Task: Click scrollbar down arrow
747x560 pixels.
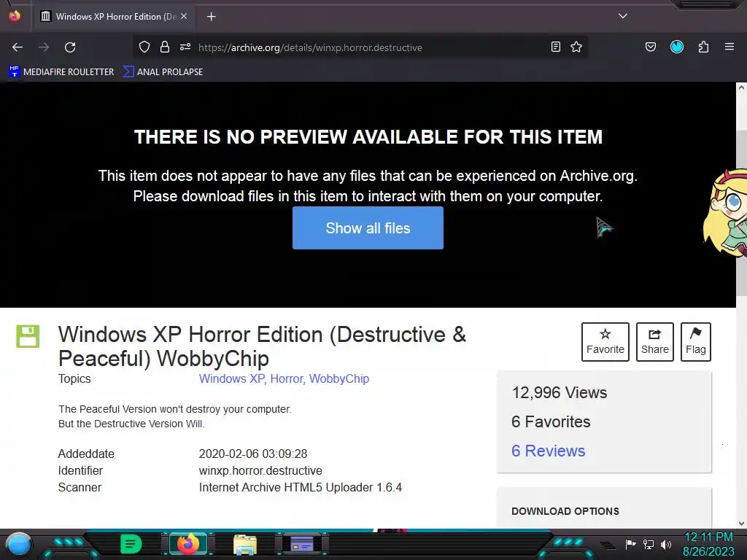Action: (x=741, y=524)
